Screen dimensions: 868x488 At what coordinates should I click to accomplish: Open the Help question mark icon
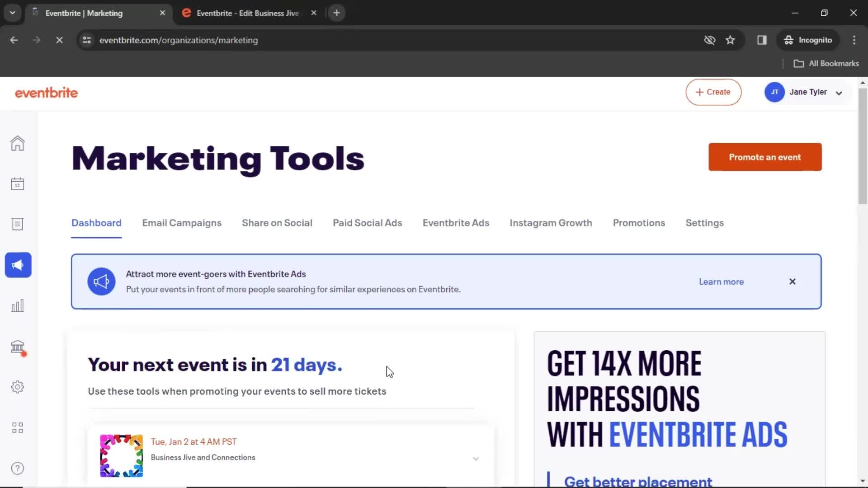tap(18, 469)
